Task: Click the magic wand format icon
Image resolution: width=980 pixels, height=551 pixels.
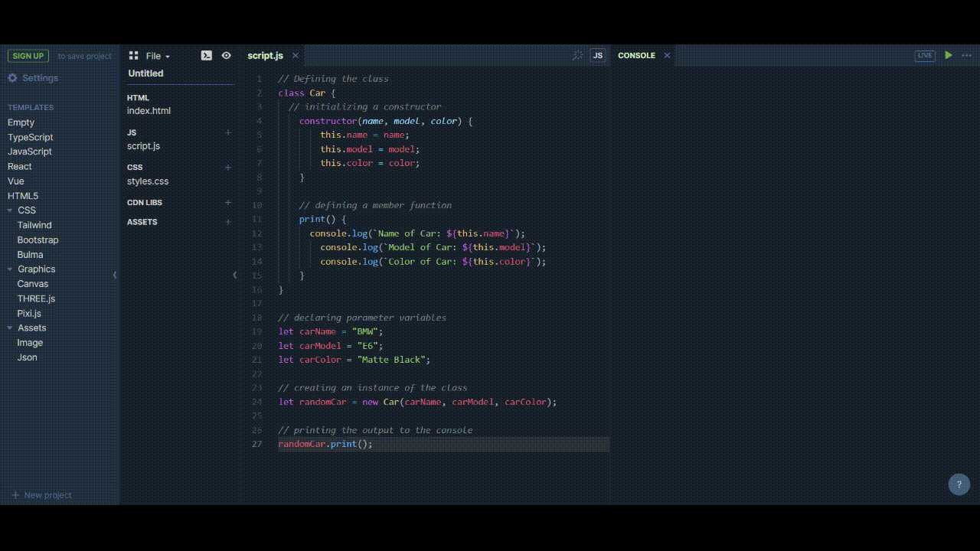Action: [578, 55]
